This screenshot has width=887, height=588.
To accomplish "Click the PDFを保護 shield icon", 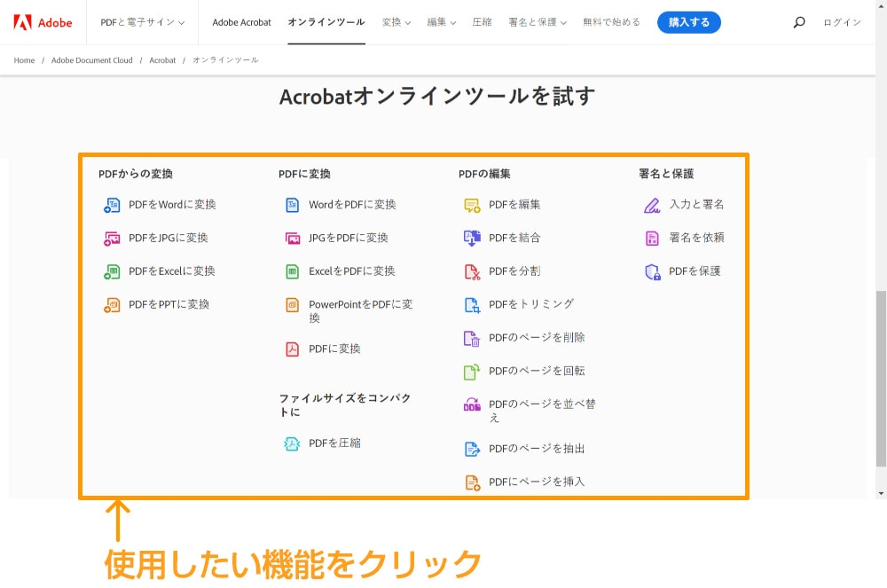I will pyautogui.click(x=653, y=272).
